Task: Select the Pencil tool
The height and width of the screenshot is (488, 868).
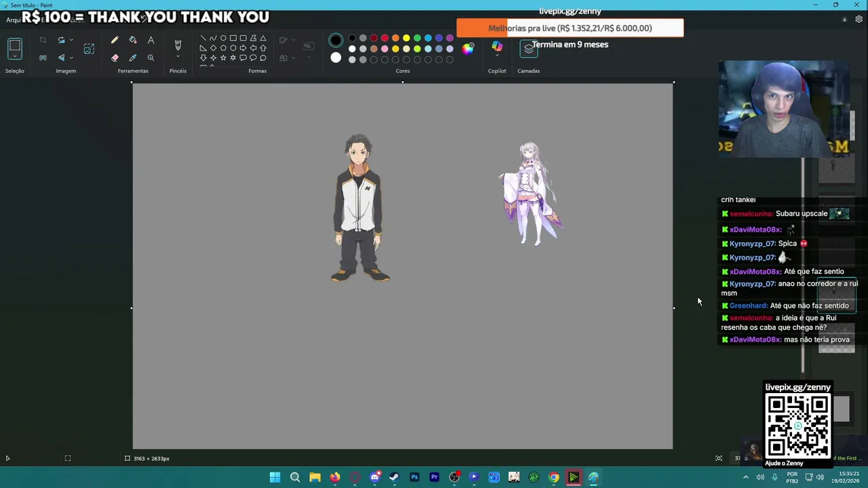Action: coord(115,40)
